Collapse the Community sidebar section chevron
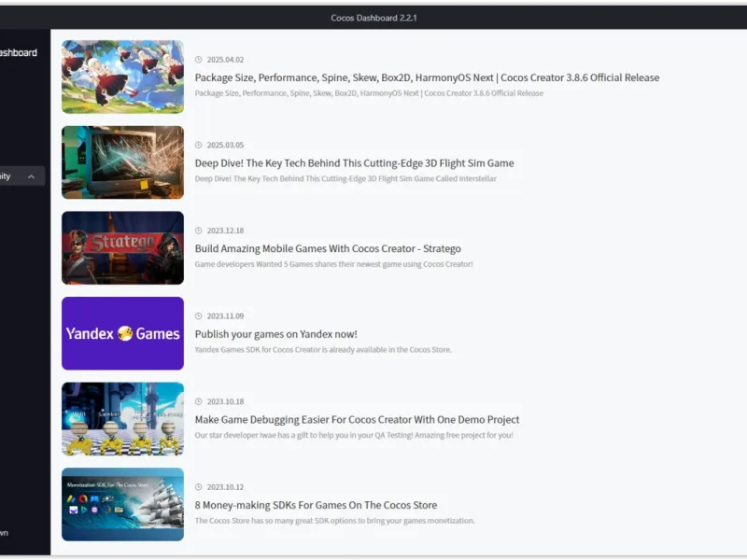Image resolution: width=747 pixels, height=560 pixels. [31, 176]
